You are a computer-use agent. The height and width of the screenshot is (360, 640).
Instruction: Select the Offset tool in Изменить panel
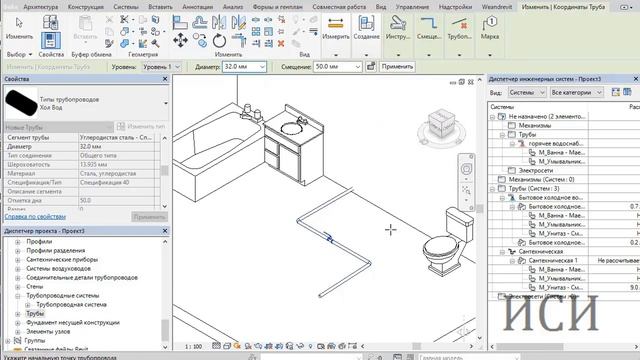(x=200, y=23)
